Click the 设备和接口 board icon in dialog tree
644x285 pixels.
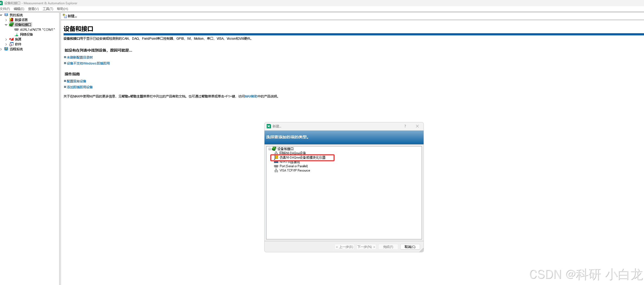[274, 149]
